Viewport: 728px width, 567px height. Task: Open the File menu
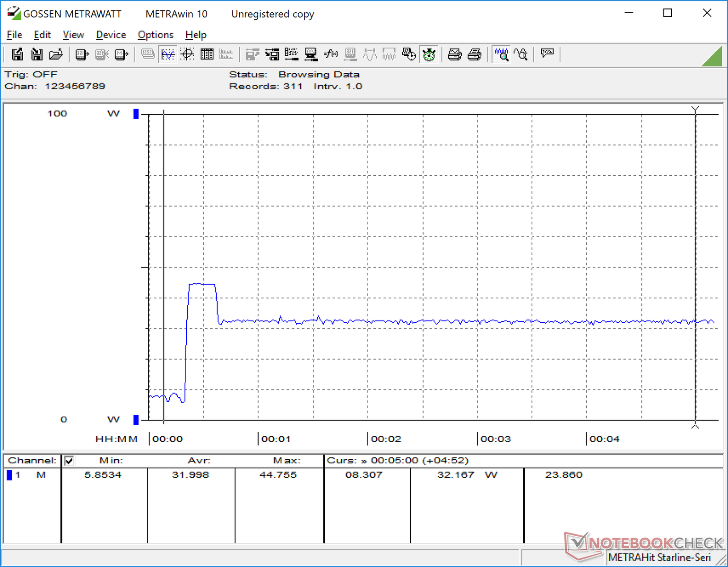[14, 35]
